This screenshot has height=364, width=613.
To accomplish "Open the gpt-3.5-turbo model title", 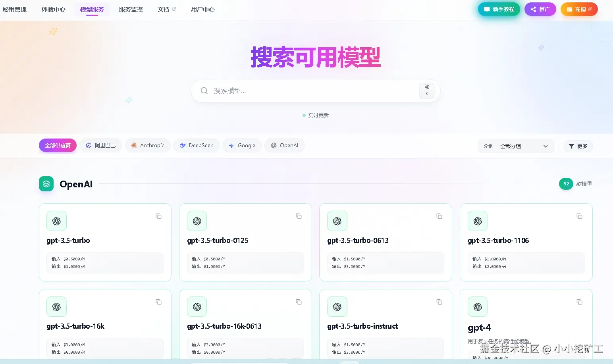I will click(68, 241).
